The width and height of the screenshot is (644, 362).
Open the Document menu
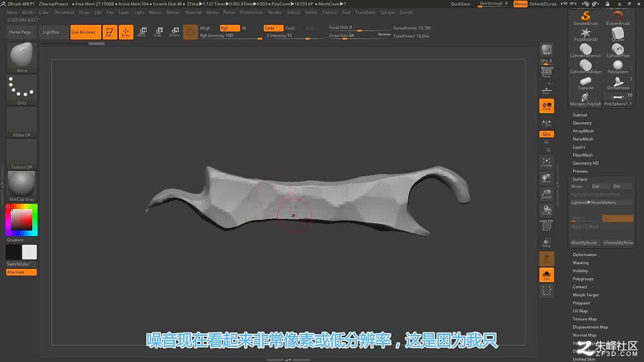coord(64,12)
